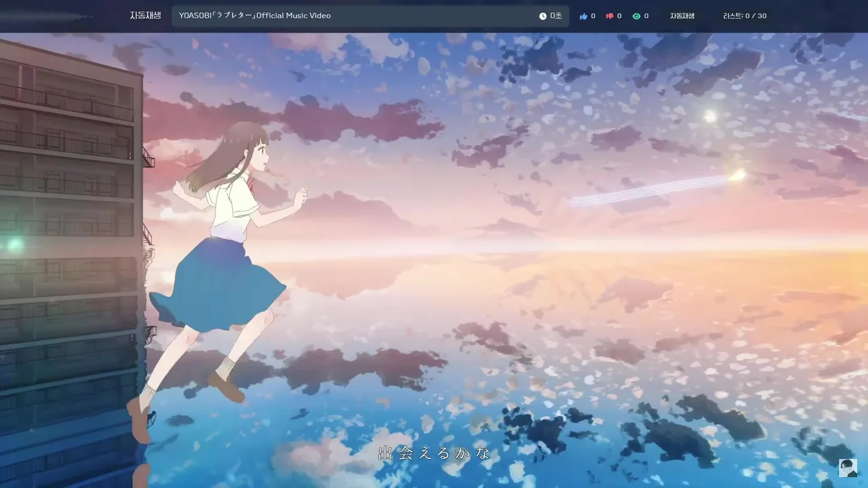
Task: Click the 자동재생 label at the top left
Action: [x=145, y=16]
